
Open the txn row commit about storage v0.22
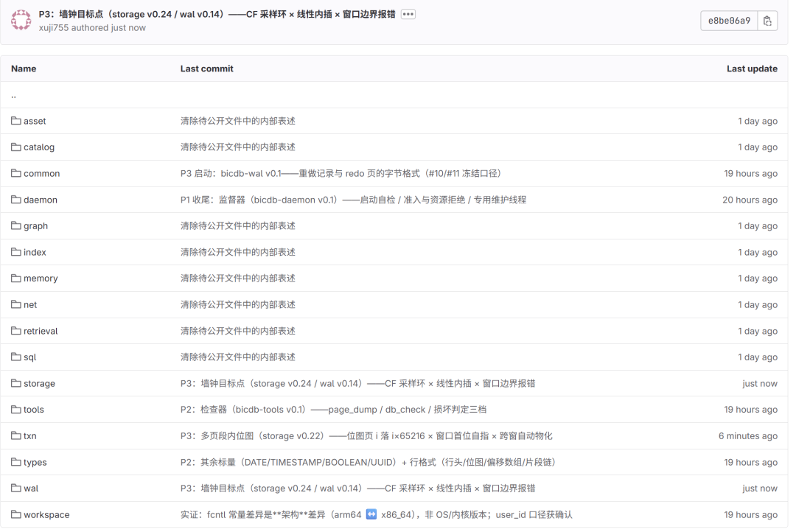(366, 436)
